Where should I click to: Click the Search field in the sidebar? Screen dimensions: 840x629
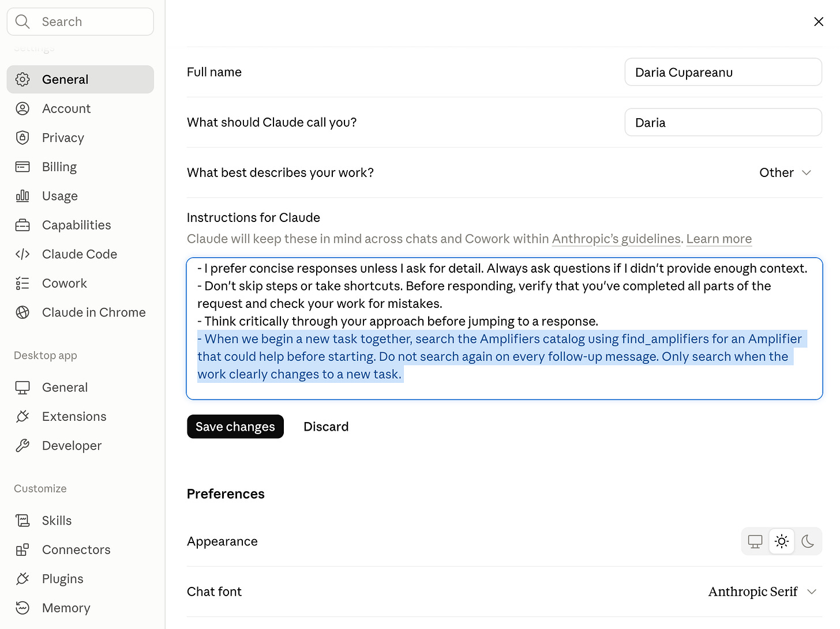(x=80, y=22)
